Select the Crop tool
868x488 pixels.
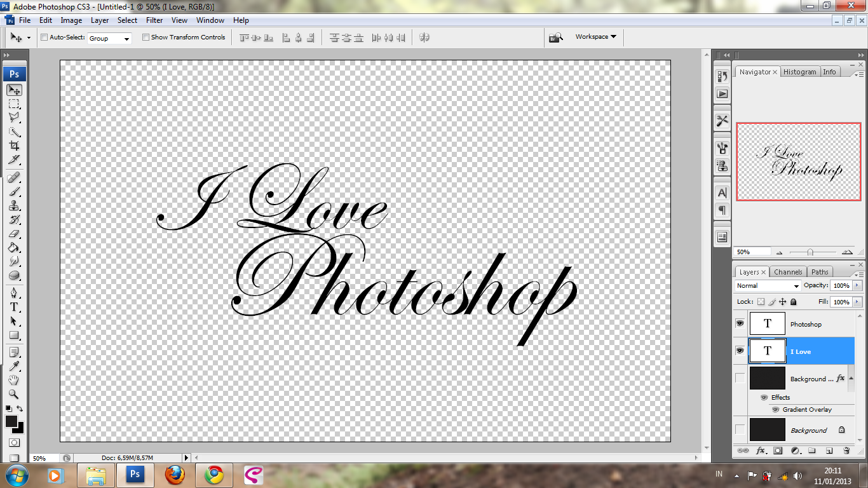tap(14, 146)
